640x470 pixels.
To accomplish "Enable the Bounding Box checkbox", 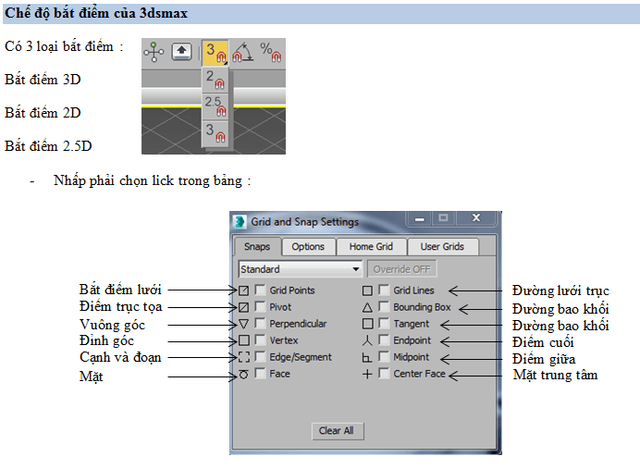I will (384, 306).
